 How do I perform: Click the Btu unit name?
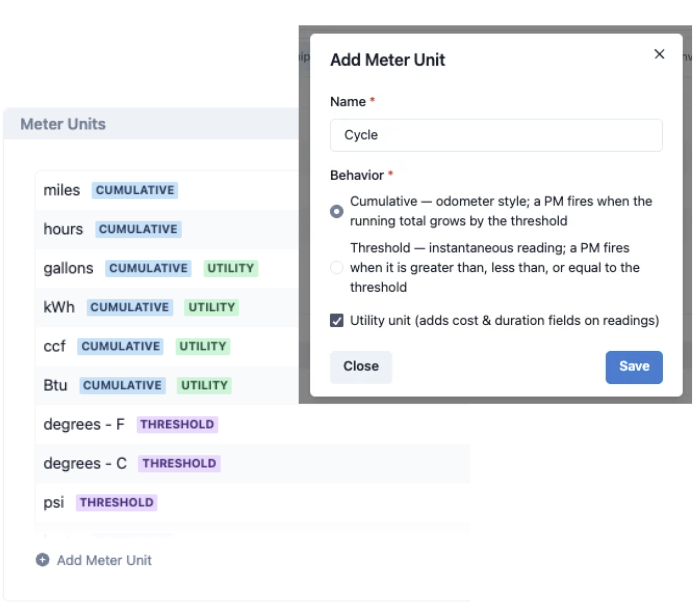55,385
